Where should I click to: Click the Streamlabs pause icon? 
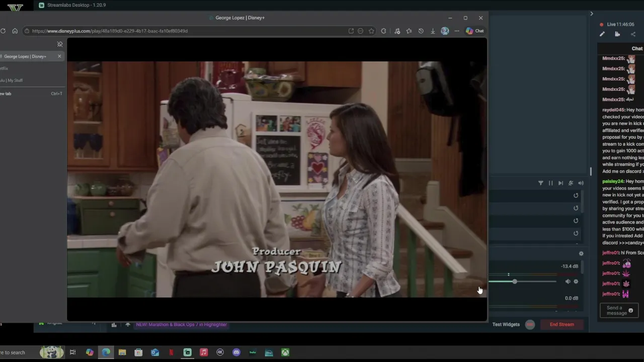[550, 184]
